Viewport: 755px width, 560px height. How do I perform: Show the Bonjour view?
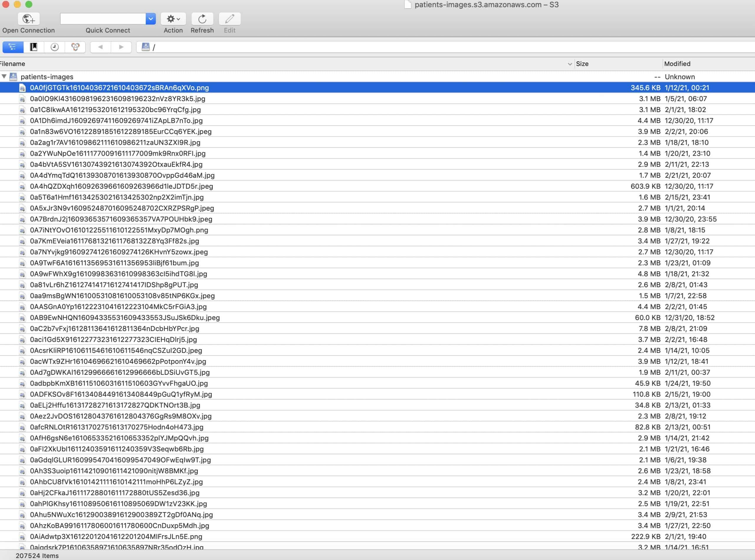(x=75, y=47)
